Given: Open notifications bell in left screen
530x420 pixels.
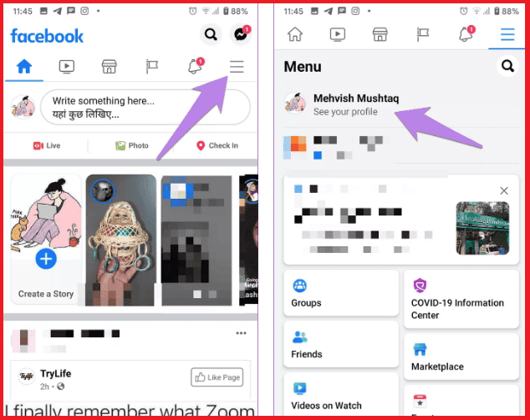Looking at the screenshot, I should (196, 66).
